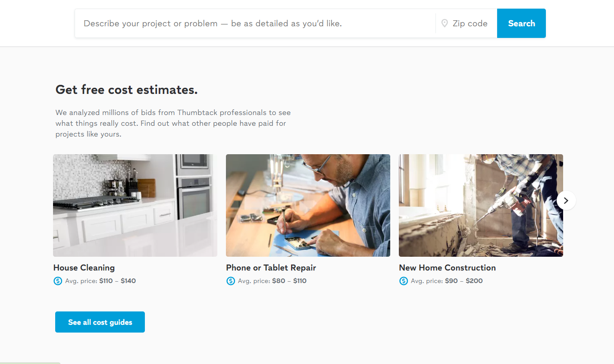Screen dimensions: 614x364
Task: Click the right arrow to reveal more cost guides
Action: 566,200
